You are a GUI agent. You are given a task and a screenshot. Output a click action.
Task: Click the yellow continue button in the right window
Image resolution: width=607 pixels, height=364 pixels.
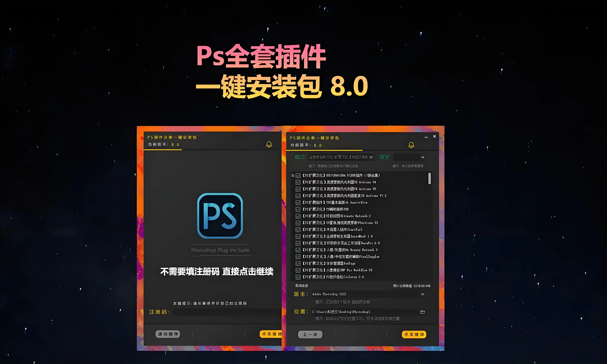pos(414,335)
